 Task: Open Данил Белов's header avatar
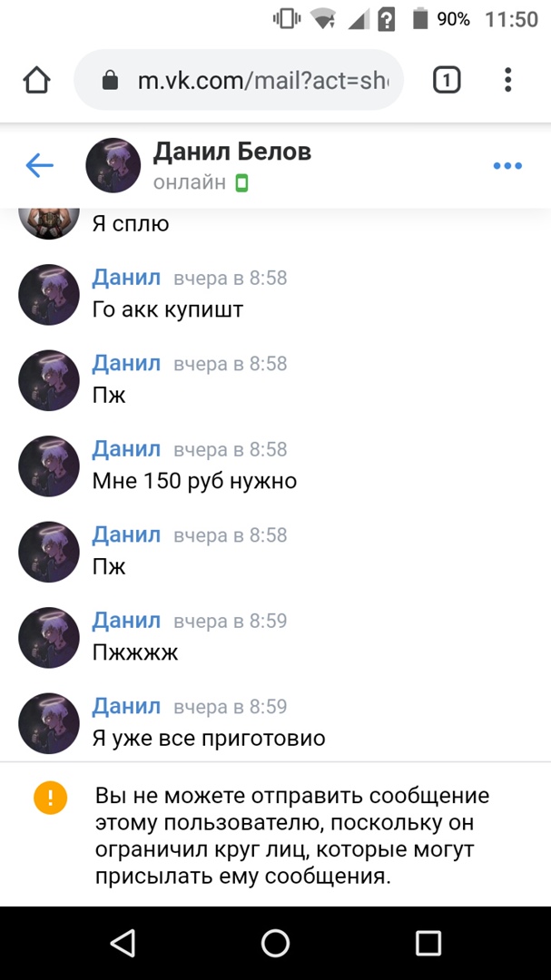click(x=113, y=165)
